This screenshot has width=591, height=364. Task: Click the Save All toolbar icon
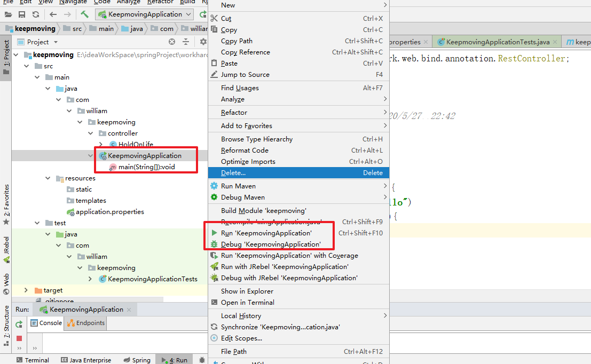22,15
